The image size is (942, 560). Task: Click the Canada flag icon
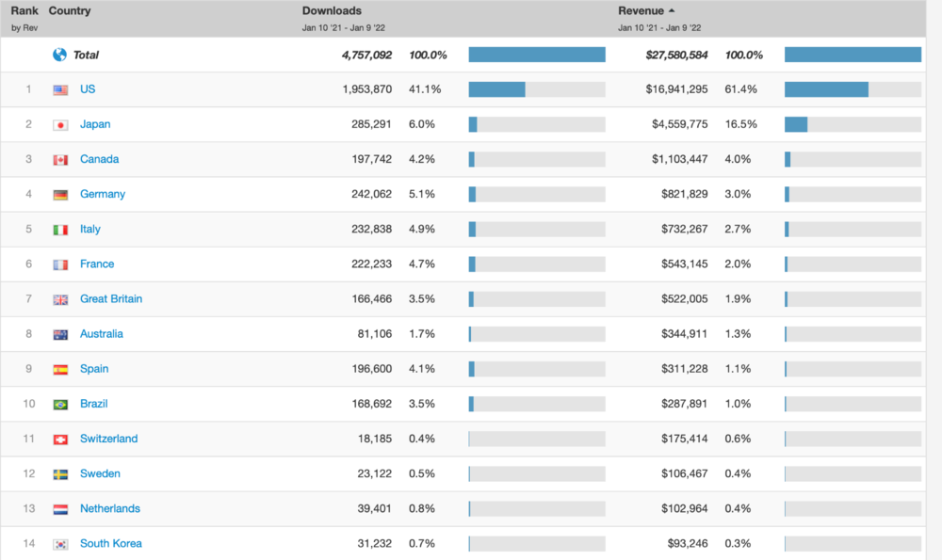(60, 160)
